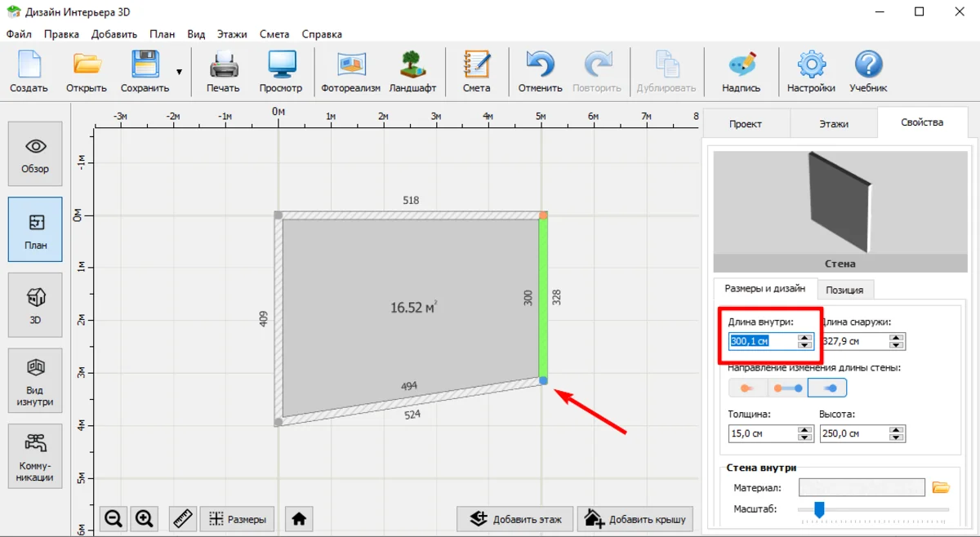Increase Высота with up arrow
The width and height of the screenshot is (980, 537).
898,429
